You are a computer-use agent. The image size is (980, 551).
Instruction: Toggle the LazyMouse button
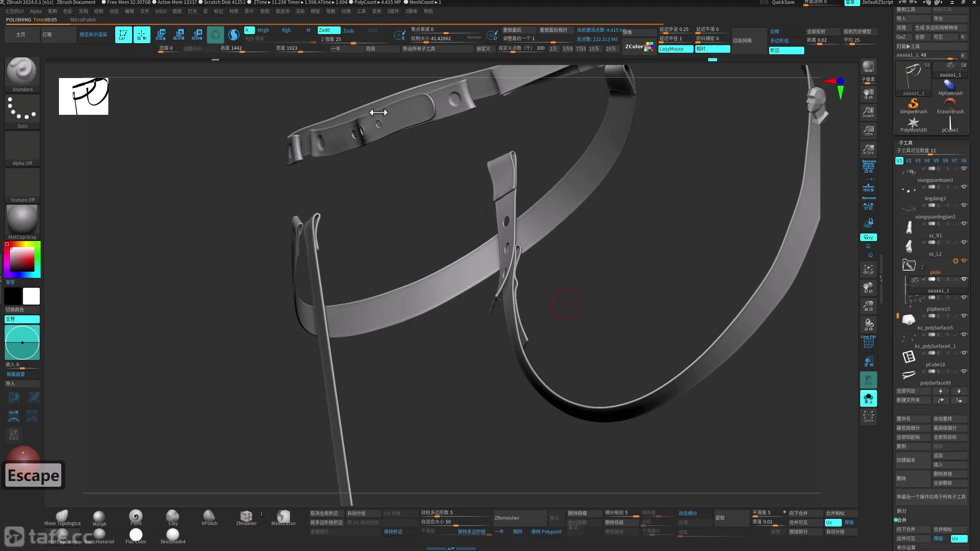coord(676,49)
